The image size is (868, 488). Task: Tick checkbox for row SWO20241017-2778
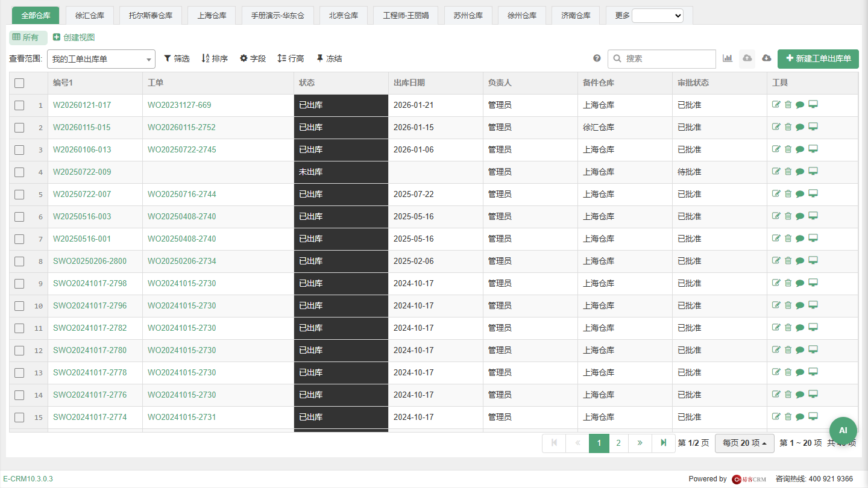click(19, 373)
